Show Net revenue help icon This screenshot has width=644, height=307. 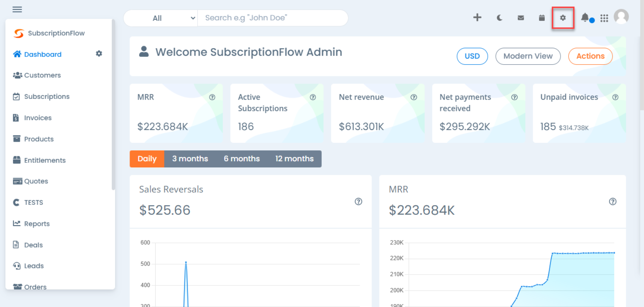pyautogui.click(x=414, y=97)
